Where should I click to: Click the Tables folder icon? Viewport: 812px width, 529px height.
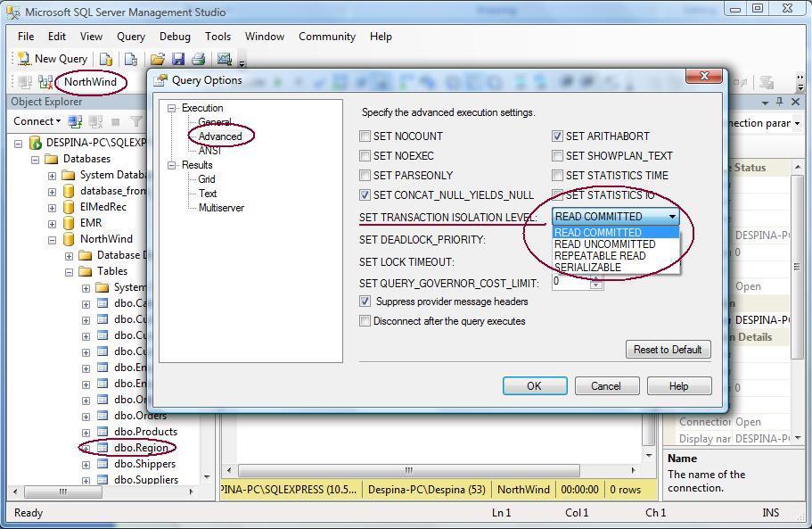[86, 271]
